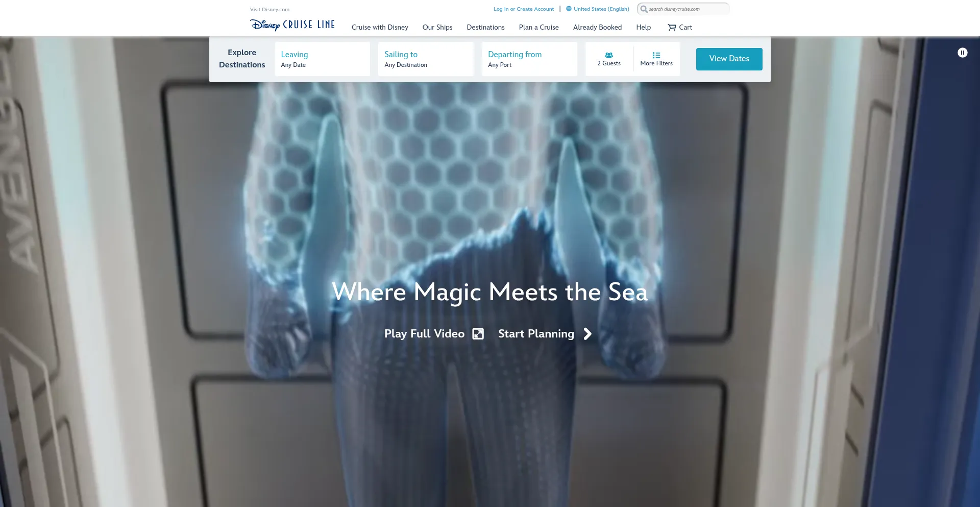Screen dimensions: 980x507
Task: Click the Where Magic Meets the Sea heading
Action: click(x=490, y=293)
